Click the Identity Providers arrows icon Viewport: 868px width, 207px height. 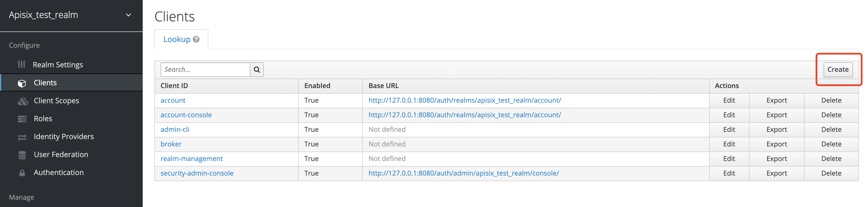[x=22, y=137]
